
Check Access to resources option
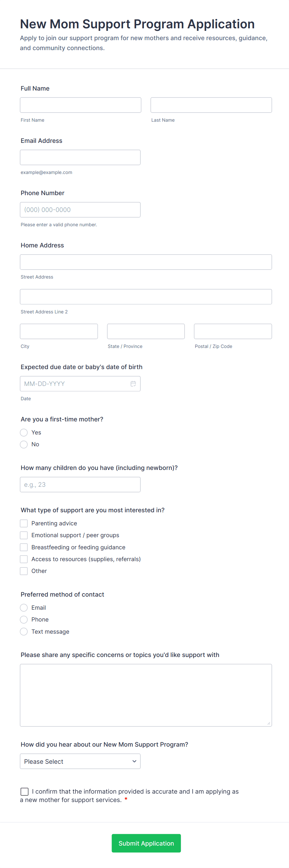[24, 559]
